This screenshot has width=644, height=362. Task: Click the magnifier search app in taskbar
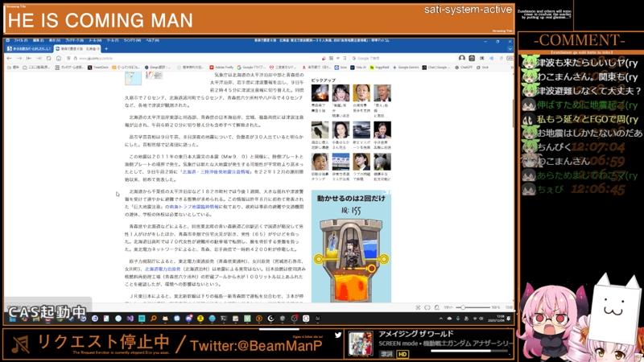coord(153,318)
